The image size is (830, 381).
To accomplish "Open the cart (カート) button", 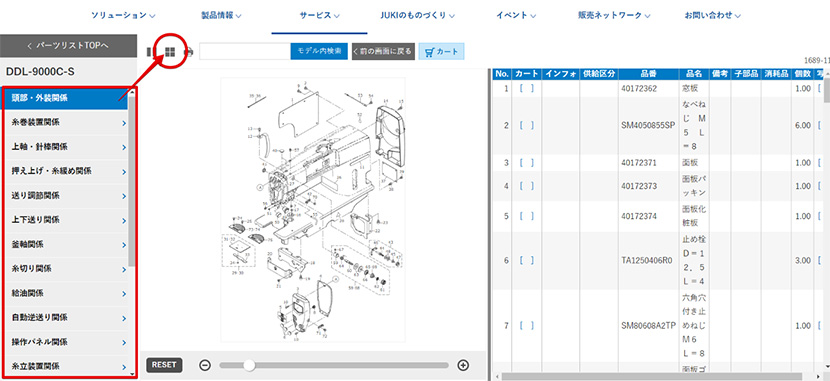I will 441,51.
